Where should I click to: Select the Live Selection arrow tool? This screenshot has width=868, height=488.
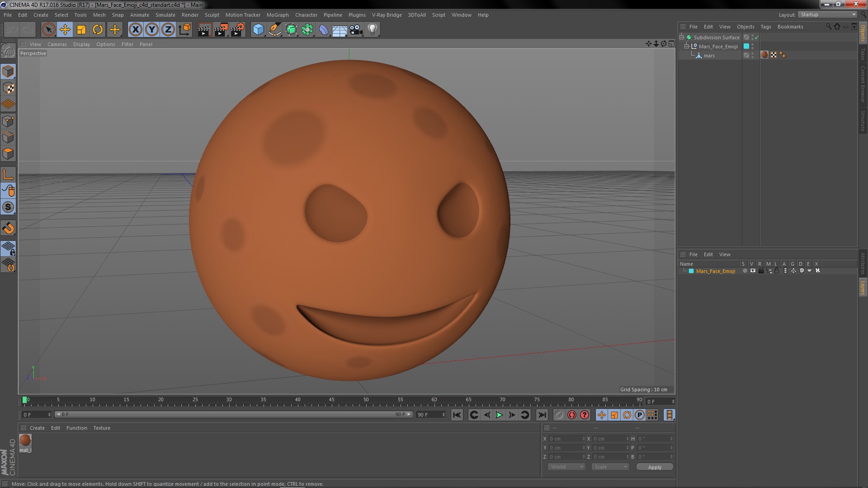click(x=48, y=30)
